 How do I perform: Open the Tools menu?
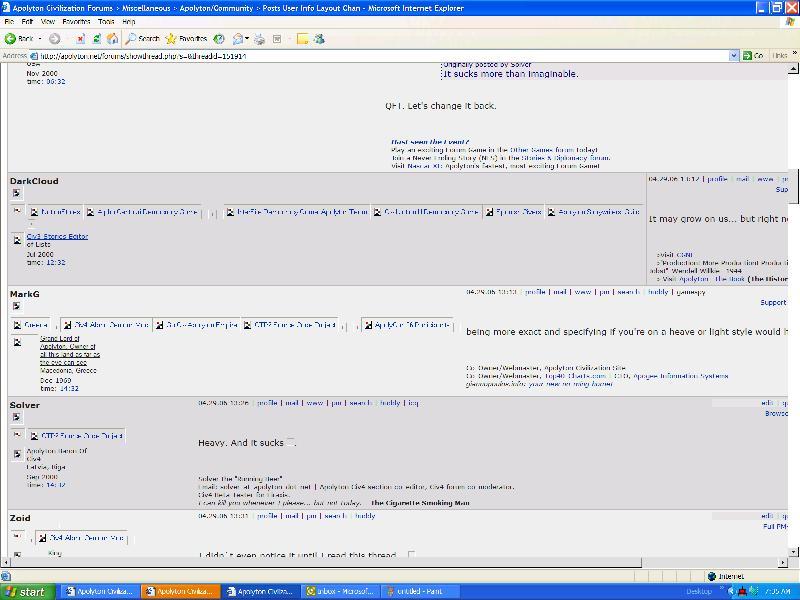click(105, 21)
